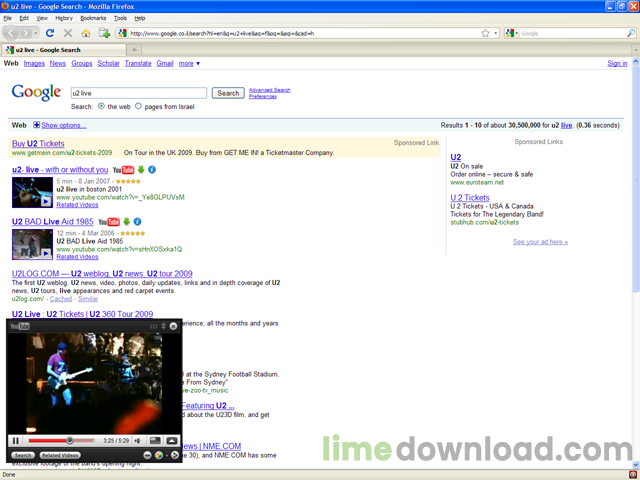
Task: Open the Help menu
Action: pyautogui.click(x=140, y=18)
